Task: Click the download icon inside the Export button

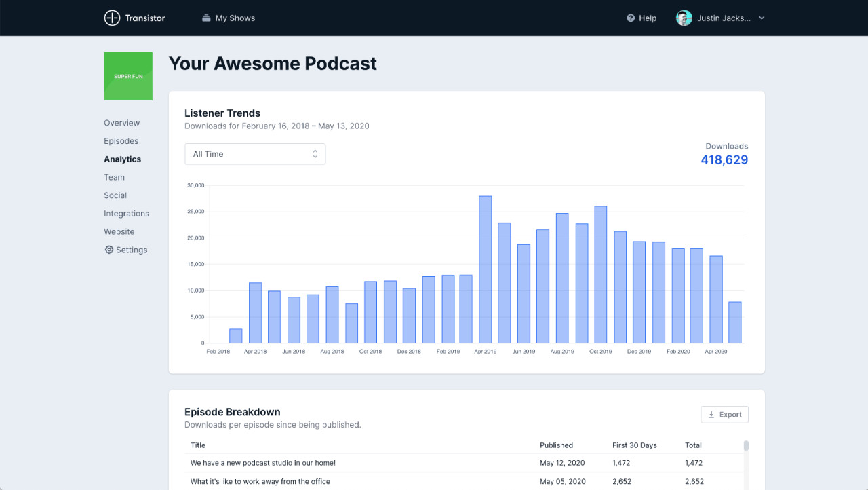Action: (713, 414)
